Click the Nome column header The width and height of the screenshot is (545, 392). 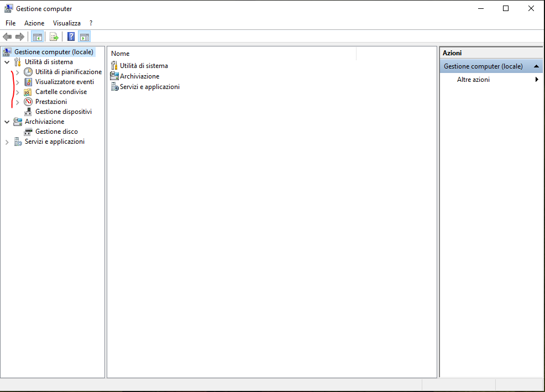pos(120,53)
